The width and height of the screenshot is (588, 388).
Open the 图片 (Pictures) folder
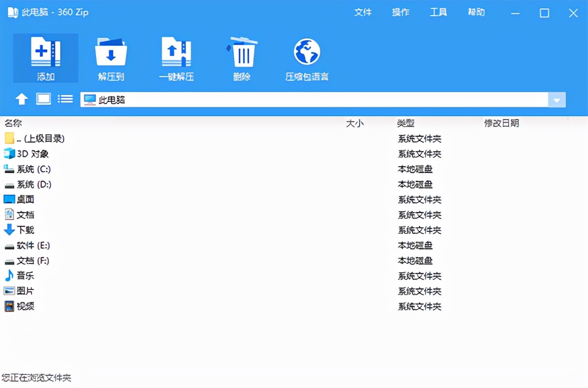coord(24,291)
